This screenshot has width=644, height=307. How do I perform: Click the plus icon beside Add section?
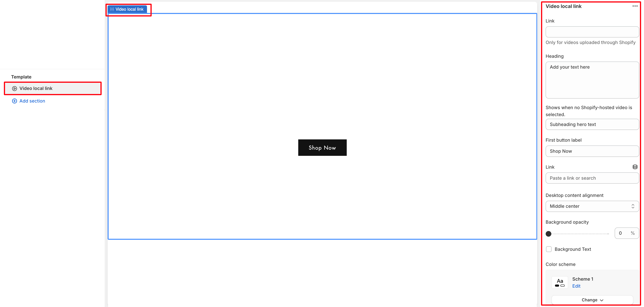pos(15,101)
